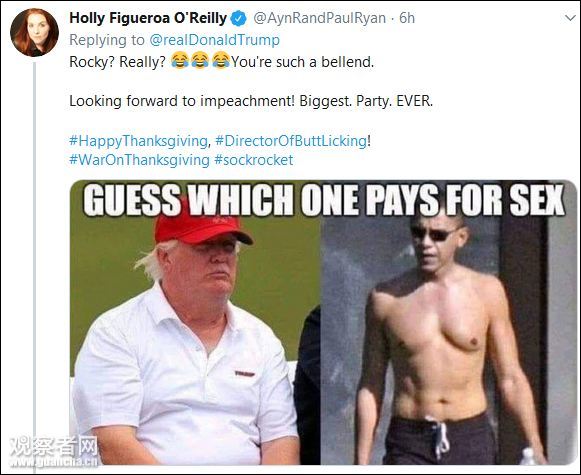Viewport: 581px width, 475px height.
Task: Click the @realDonaldTrump mention link
Action: pos(215,40)
